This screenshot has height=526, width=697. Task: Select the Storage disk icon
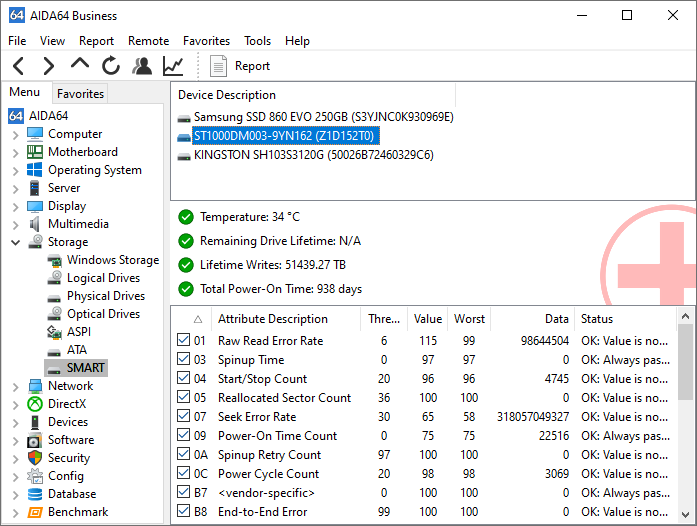point(36,242)
